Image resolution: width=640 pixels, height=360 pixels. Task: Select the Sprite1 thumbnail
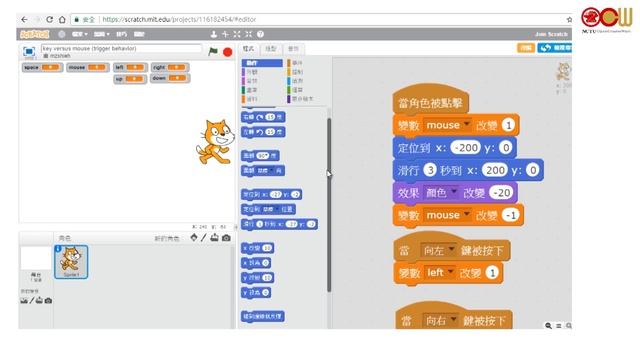coord(71,262)
